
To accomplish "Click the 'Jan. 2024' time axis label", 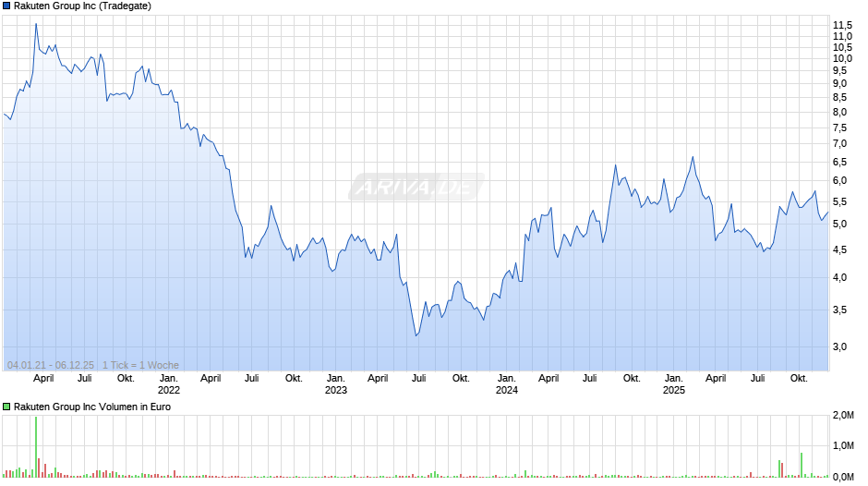I will [x=507, y=384].
